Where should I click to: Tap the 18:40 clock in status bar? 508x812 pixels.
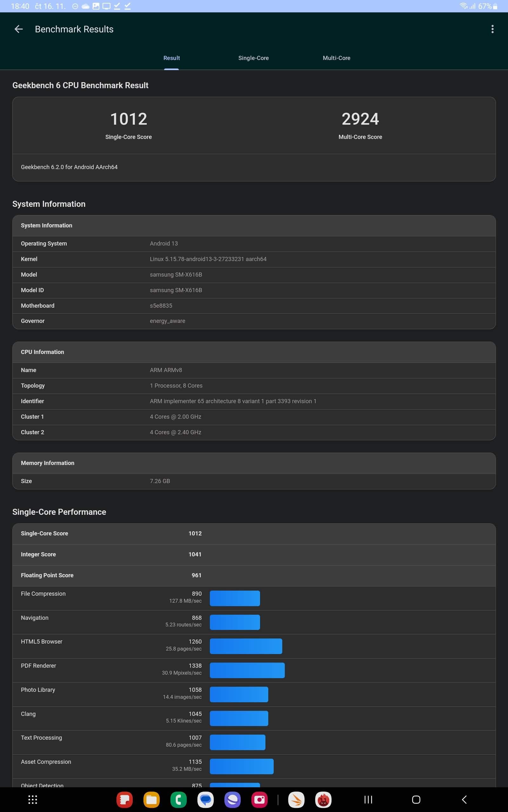(20, 6)
